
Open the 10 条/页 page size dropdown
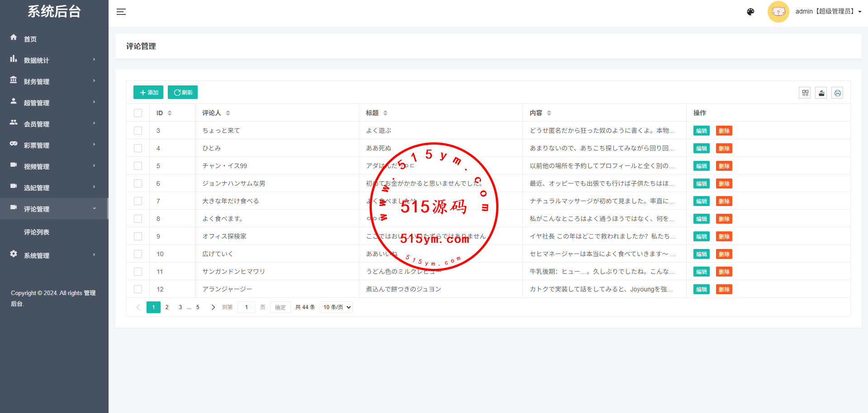pyautogui.click(x=337, y=307)
